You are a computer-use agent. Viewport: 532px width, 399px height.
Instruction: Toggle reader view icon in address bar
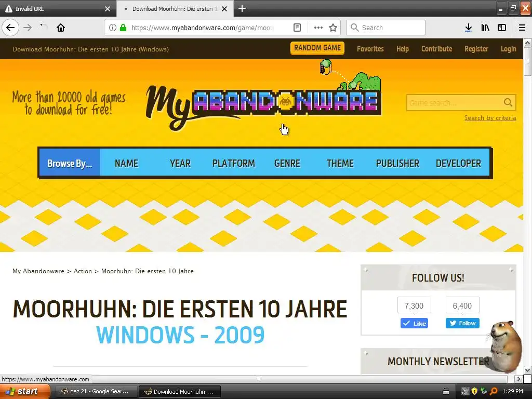click(x=297, y=28)
